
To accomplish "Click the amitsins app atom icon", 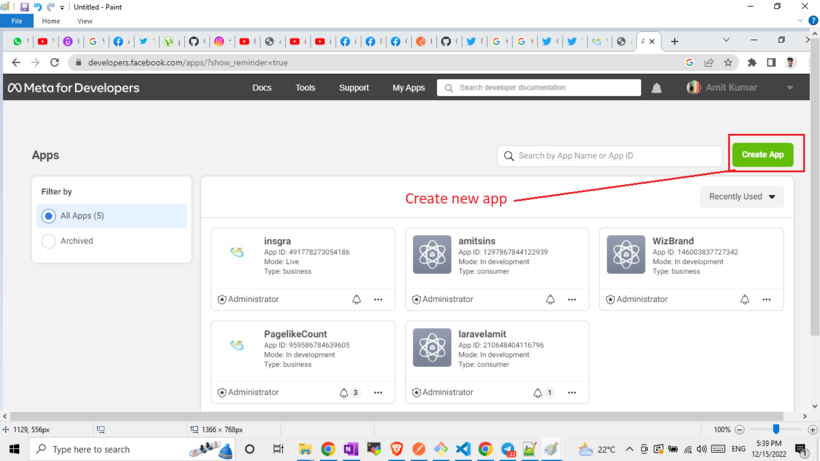I will (x=432, y=255).
